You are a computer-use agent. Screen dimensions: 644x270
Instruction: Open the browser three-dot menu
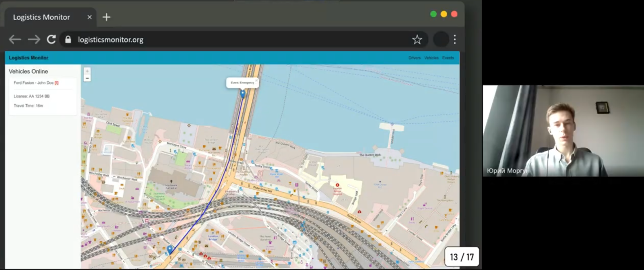(x=455, y=39)
